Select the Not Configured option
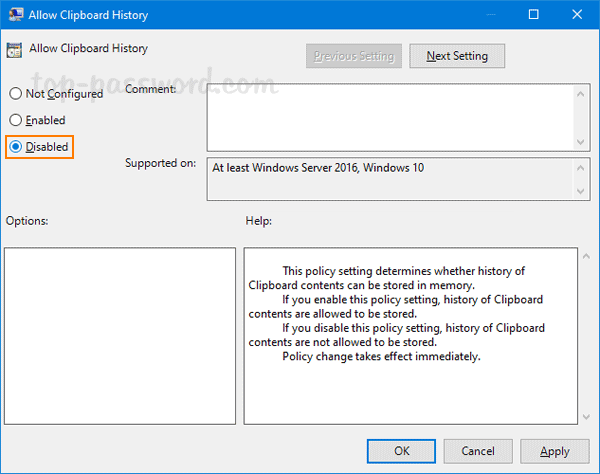This screenshot has width=600, height=474. click(15, 94)
